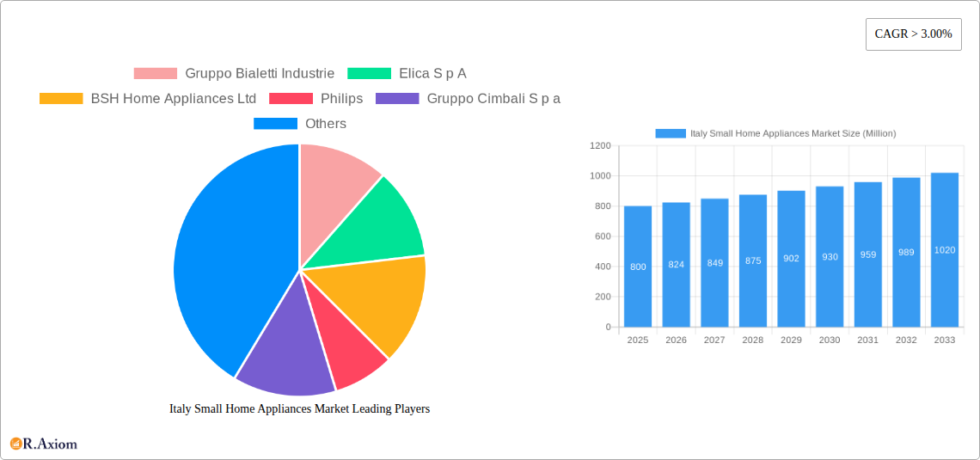Click the R.Axiom logo

point(44,444)
